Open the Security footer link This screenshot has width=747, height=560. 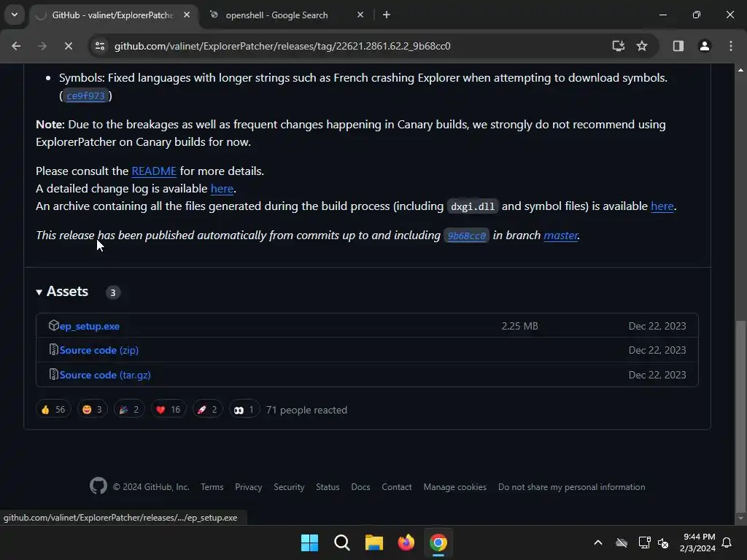[x=289, y=487]
